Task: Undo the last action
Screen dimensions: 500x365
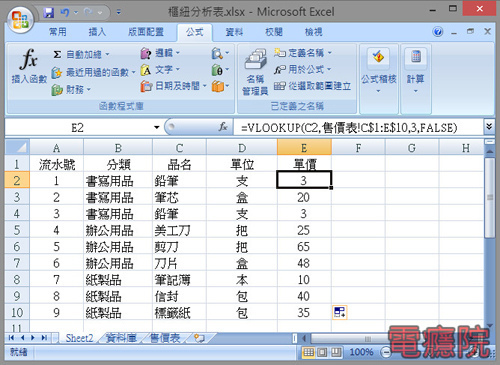Action: [x=65, y=13]
